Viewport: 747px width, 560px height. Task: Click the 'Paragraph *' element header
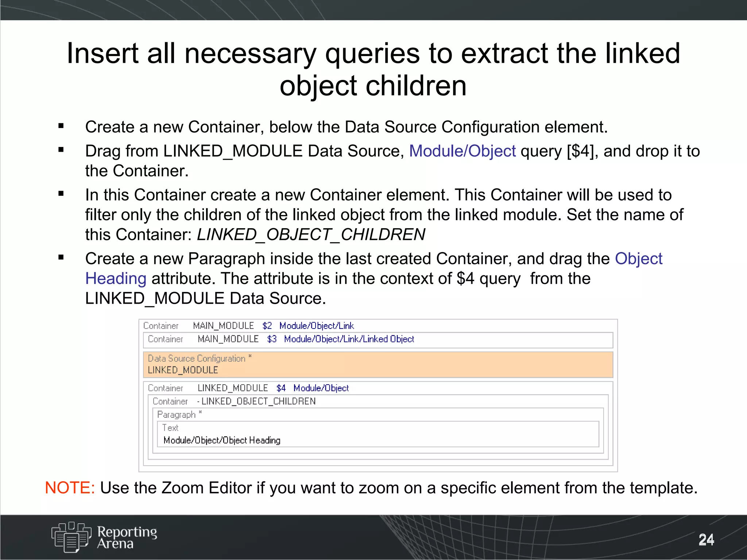pos(179,415)
